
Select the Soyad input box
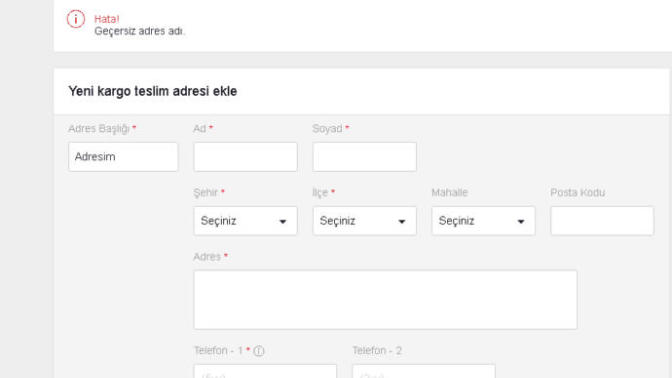(x=364, y=157)
